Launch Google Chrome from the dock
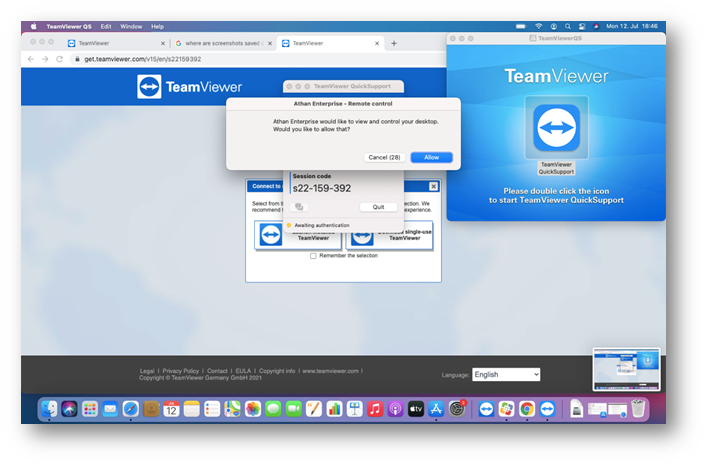 pos(527,409)
